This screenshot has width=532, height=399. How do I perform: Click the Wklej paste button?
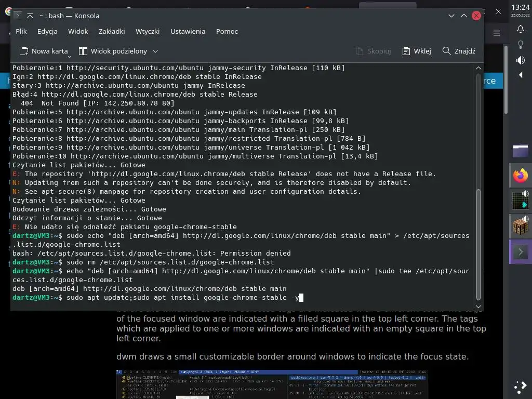click(x=416, y=51)
